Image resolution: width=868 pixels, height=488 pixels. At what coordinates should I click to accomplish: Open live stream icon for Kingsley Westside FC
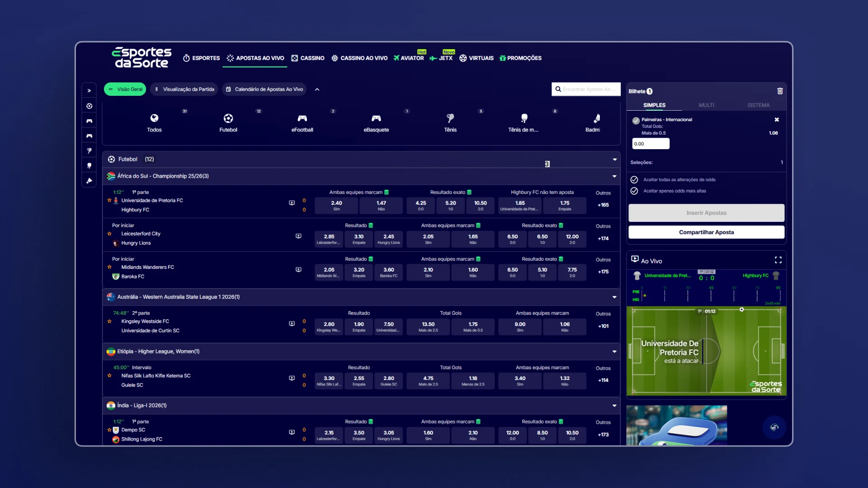tap(292, 324)
